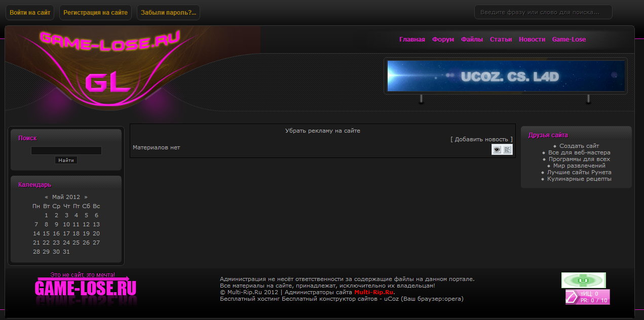
Task: Click the Найти search button
Action: coord(66,160)
